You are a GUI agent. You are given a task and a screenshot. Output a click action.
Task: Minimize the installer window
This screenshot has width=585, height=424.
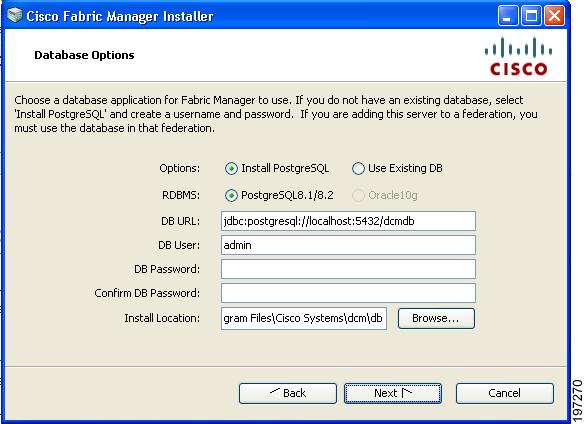point(507,16)
